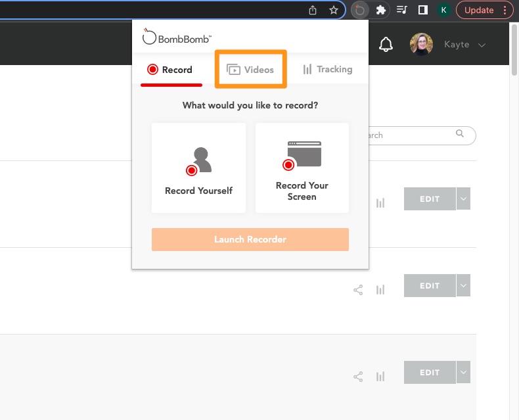The width and height of the screenshot is (519, 420).
Task: Expand dropdown arrow beside second EDIT
Action: [x=463, y=285]
